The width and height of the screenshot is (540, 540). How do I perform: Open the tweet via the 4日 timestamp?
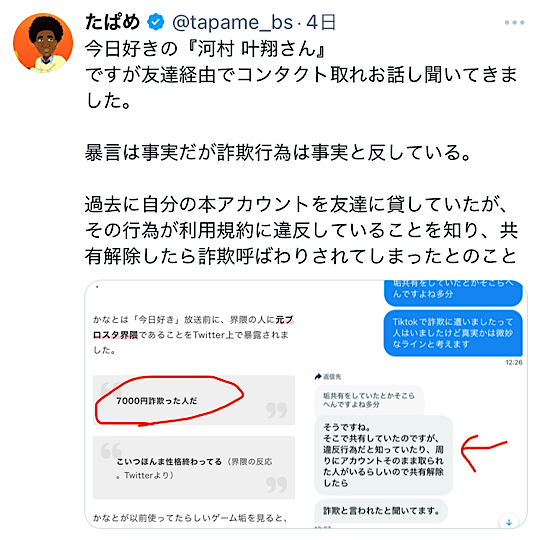click(321, 22)
